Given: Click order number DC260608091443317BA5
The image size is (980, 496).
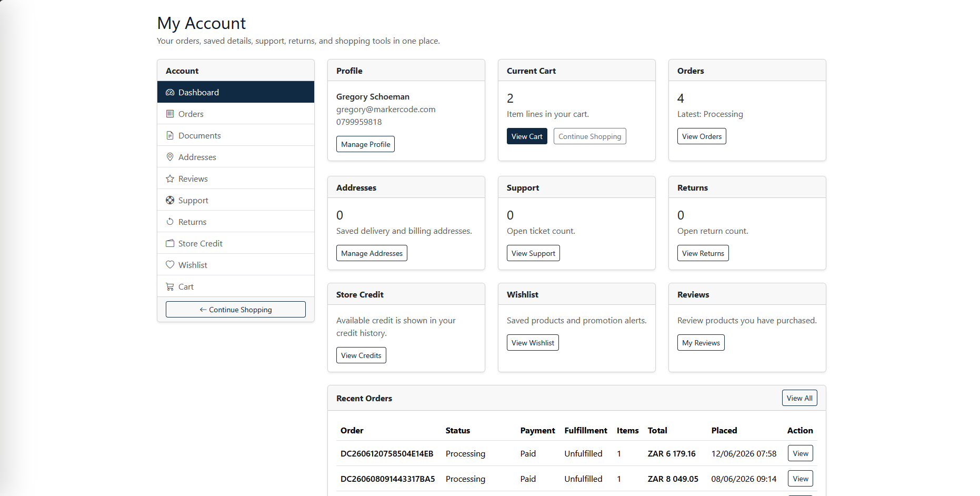Looking at the screenshot, I should coord(388,479).
